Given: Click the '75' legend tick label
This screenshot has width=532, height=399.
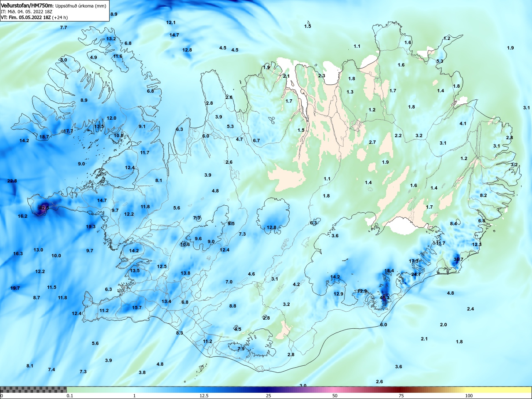Looking at the screenshot, I should click(401, 396).
